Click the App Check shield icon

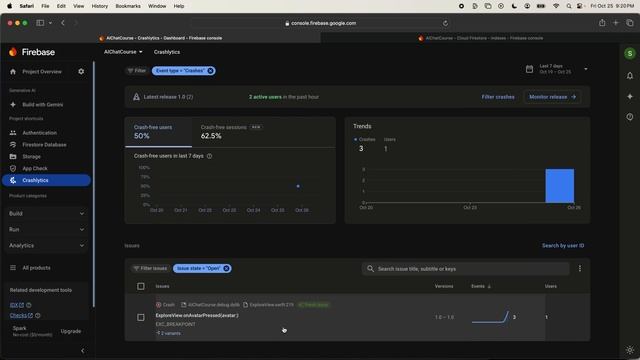13,168
